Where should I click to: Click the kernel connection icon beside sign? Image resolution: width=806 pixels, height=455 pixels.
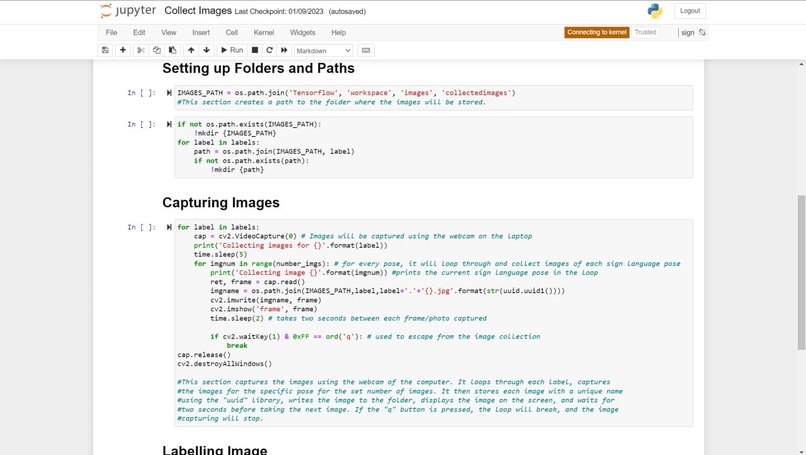702,32
